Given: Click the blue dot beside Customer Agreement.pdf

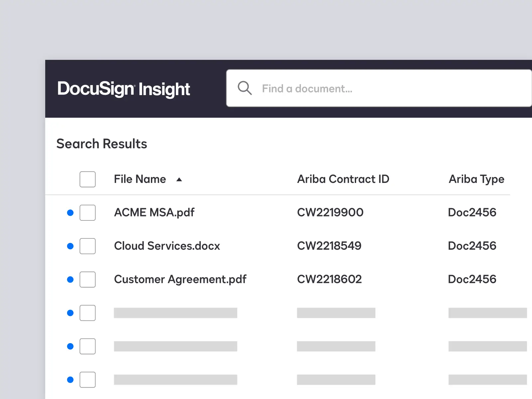Looking at the screenshot, I should click(x=70, y=280).
